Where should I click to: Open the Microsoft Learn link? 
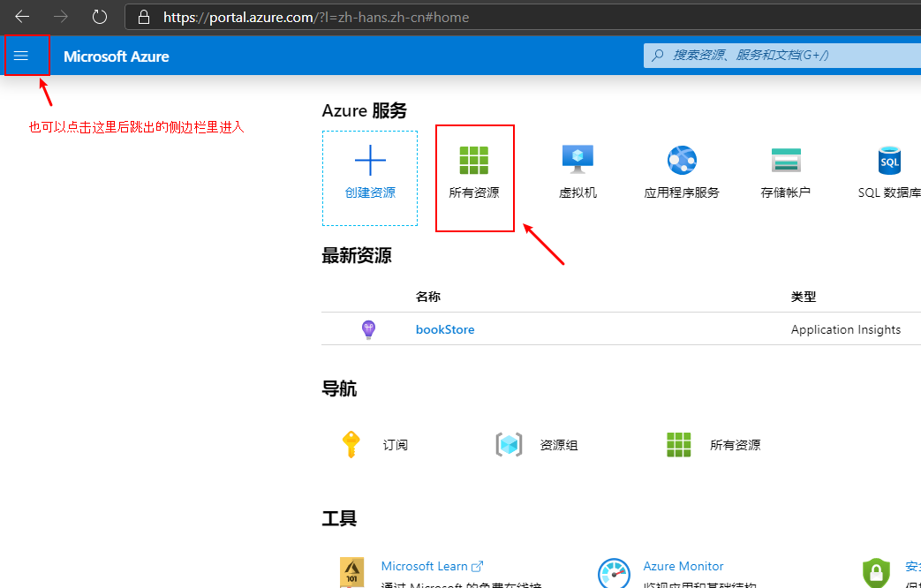424,566
